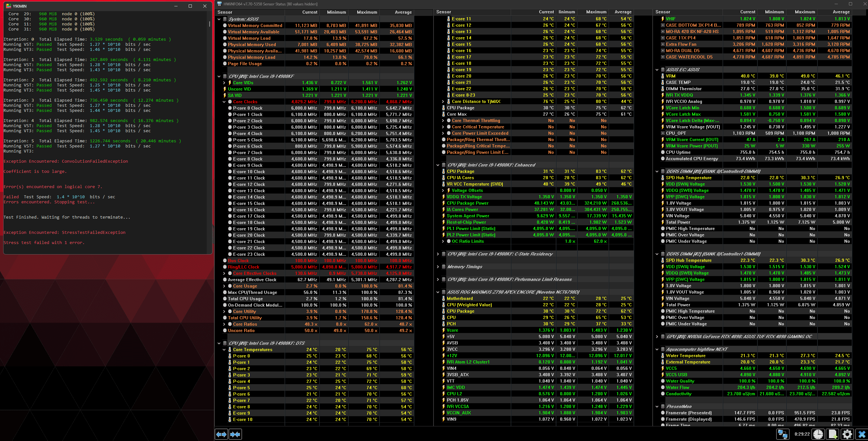Click the circle icon beside Bus Clock

tap(225, 261)
